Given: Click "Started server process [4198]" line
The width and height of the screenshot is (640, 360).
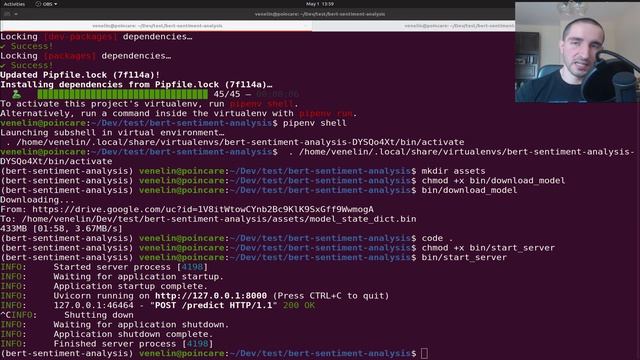Looking at the screenshot, I should pos(131,267).
